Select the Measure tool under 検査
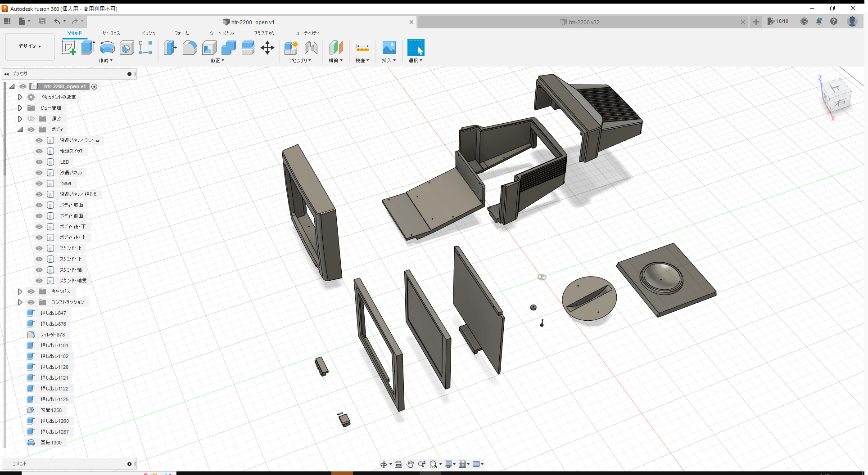 362,47
